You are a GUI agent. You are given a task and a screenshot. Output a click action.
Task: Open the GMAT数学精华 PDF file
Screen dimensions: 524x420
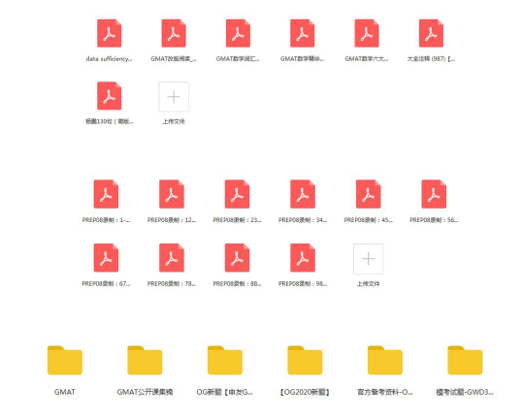[x=303, y=33]
